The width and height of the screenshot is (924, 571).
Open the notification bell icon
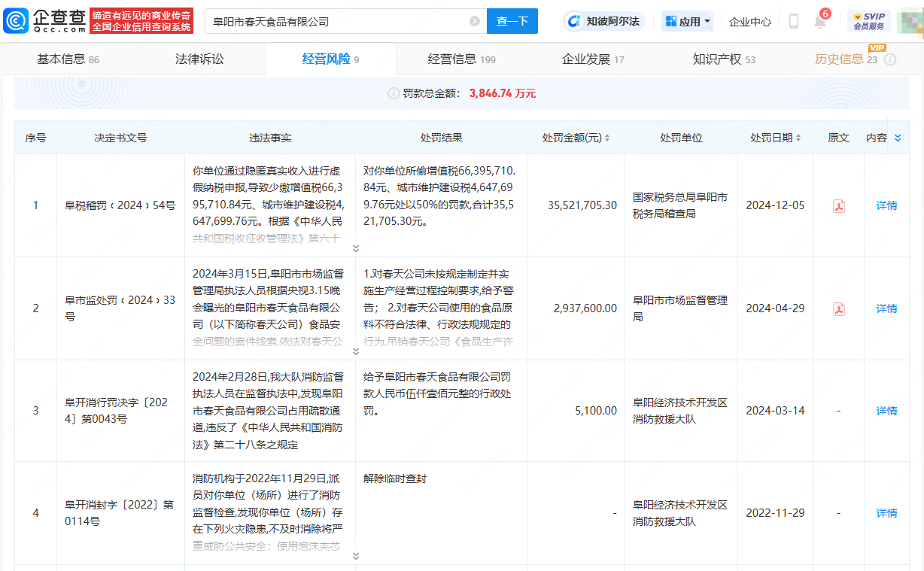tap(820, 21)
